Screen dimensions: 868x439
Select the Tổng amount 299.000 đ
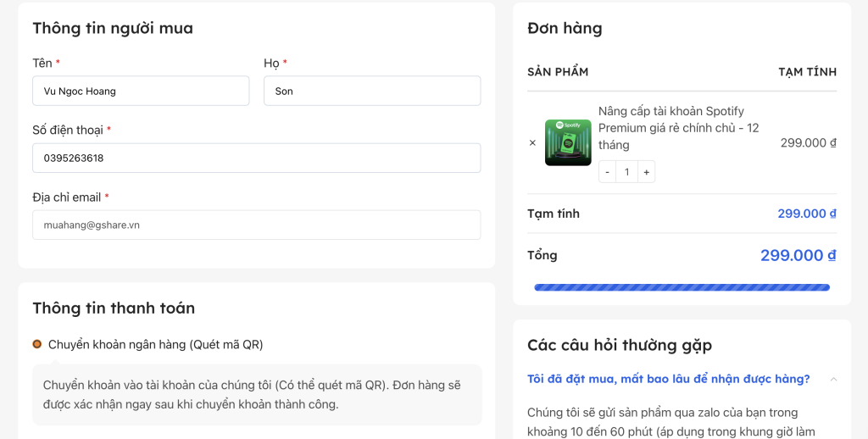click(x=798, y=255)
